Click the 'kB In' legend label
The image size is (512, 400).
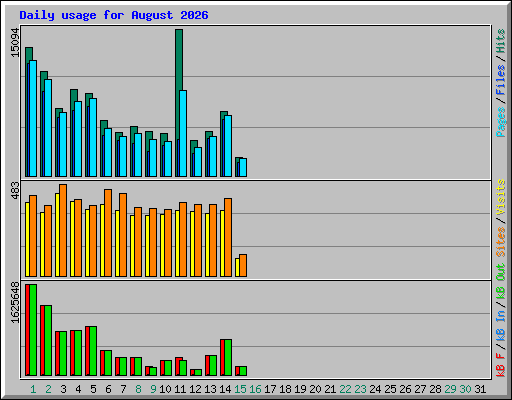(x=501, y=325)
